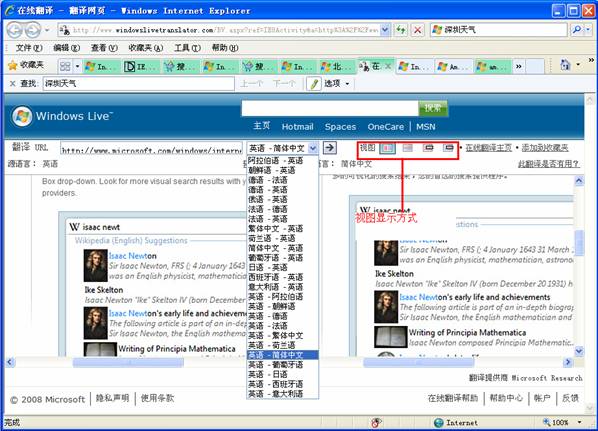
Task: Open the OneCare link
Action: 386,127
